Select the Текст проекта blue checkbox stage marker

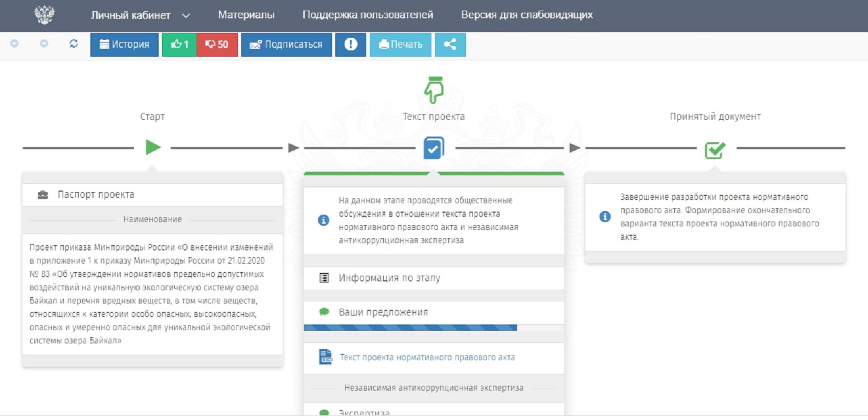point(434,148)
